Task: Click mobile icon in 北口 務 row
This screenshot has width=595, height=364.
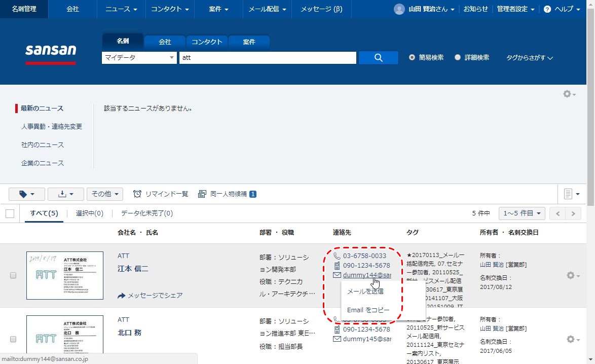Action: pos(337,329)
